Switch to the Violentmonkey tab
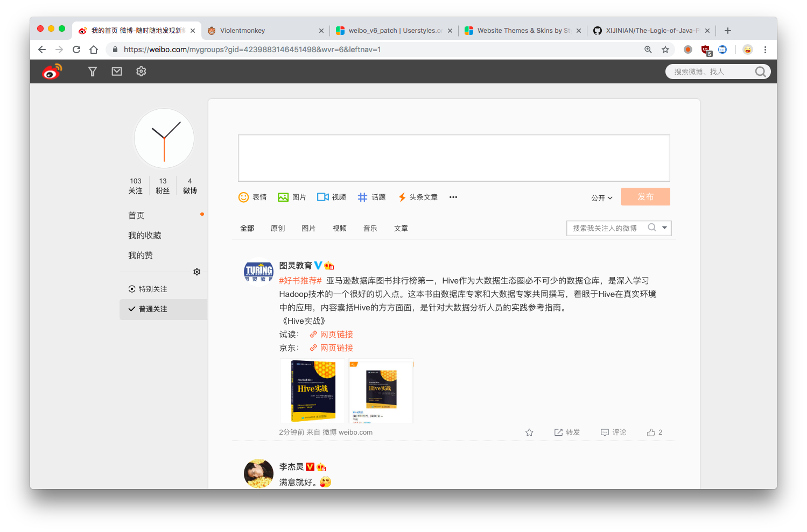The image size is (807, 532). coord(266,31)
